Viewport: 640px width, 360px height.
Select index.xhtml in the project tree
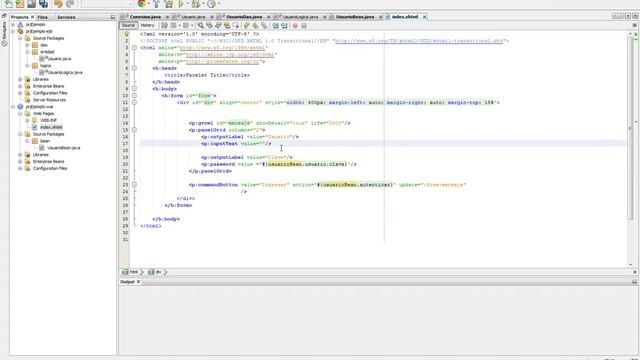51,127
